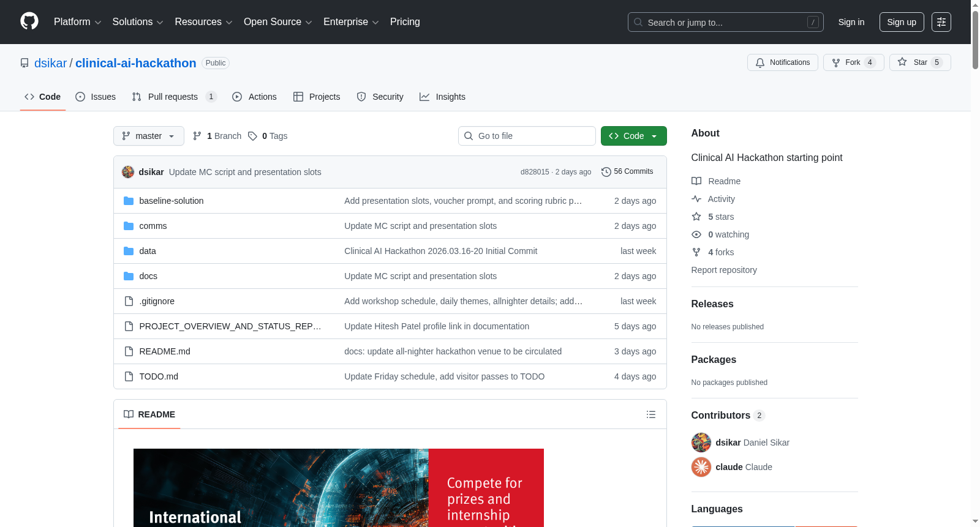
Task: Open the green Code dropdown button
Action: click(633, 136)
